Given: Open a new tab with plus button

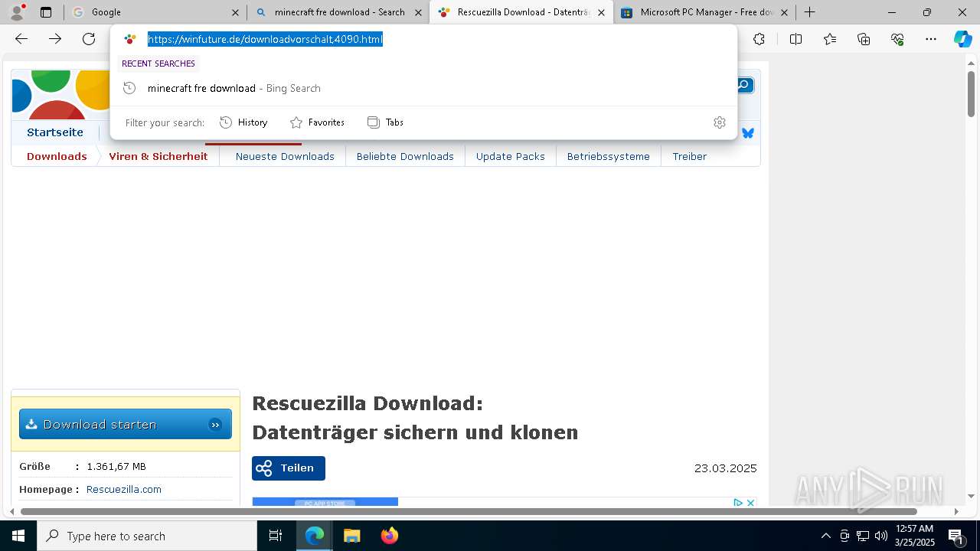Looking at the screenshot, I should tap(810, 12).
